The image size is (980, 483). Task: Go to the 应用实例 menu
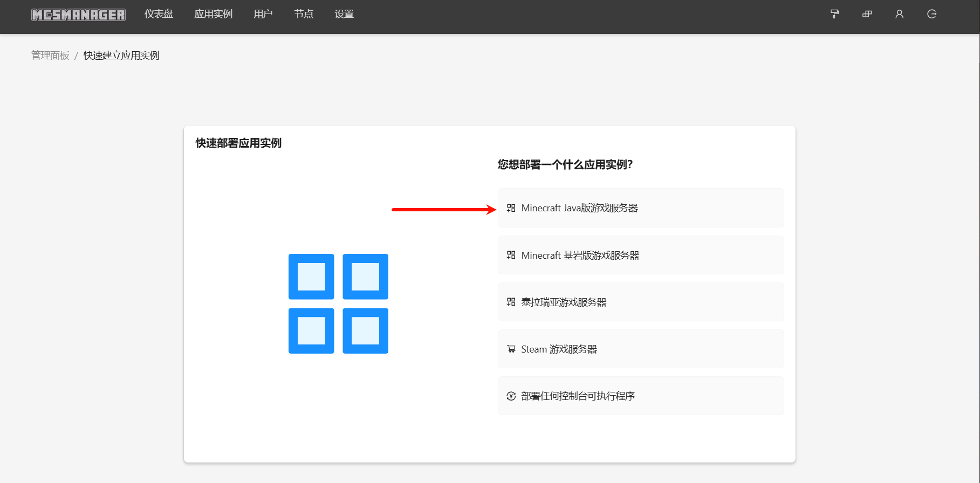213,14
